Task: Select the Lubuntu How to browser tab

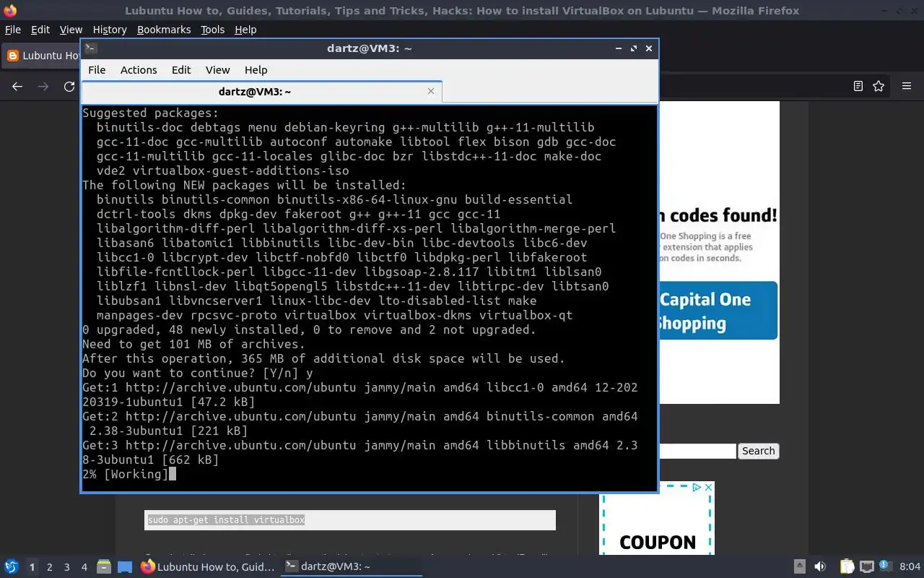Action: (x=42, y=56)
